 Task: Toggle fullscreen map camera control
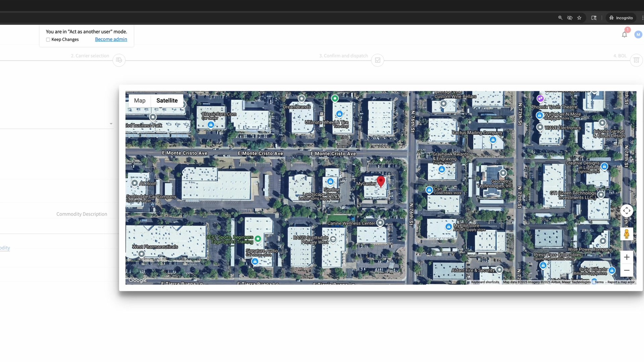[627, 211]
